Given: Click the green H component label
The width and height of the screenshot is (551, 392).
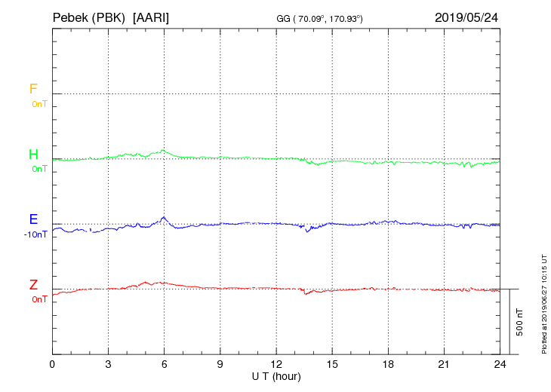Looking at the screenshot, I should (x=33, y=154).
